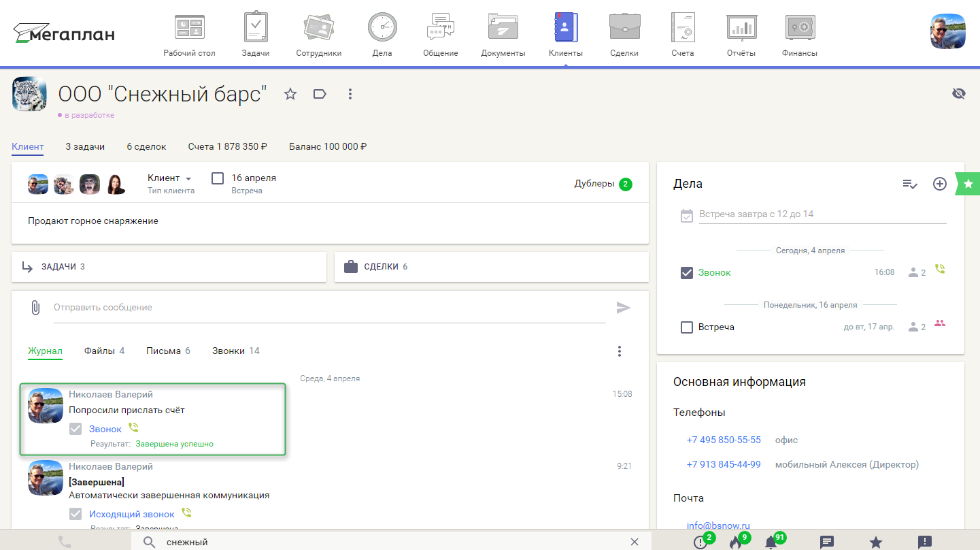Open the Письма 6 tab

(168, 351)
